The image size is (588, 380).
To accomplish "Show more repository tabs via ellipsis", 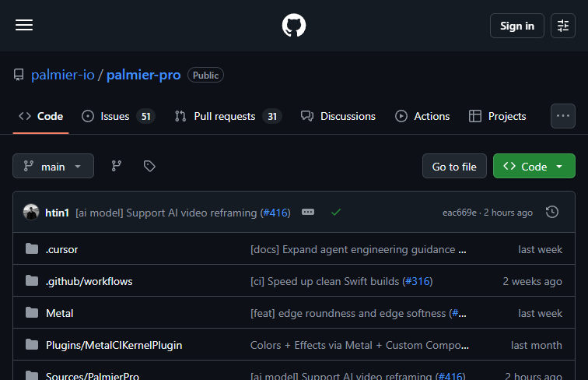I will point(562,116).
